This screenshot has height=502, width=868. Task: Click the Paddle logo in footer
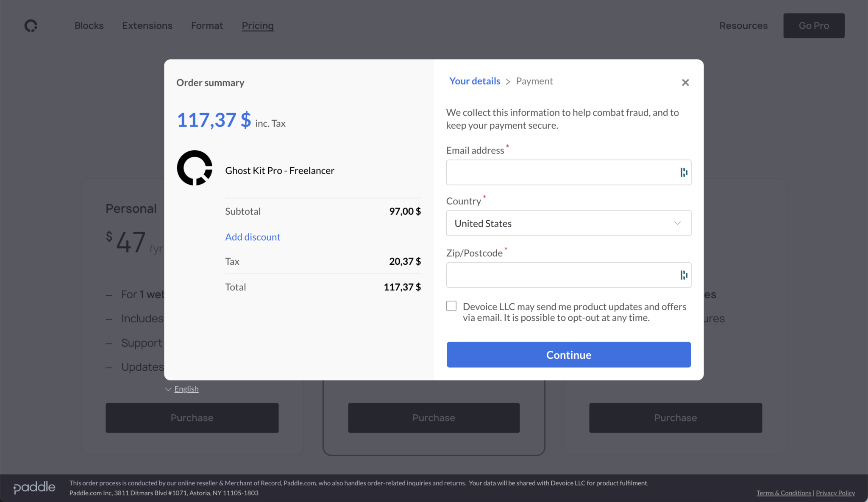point(34,488)
